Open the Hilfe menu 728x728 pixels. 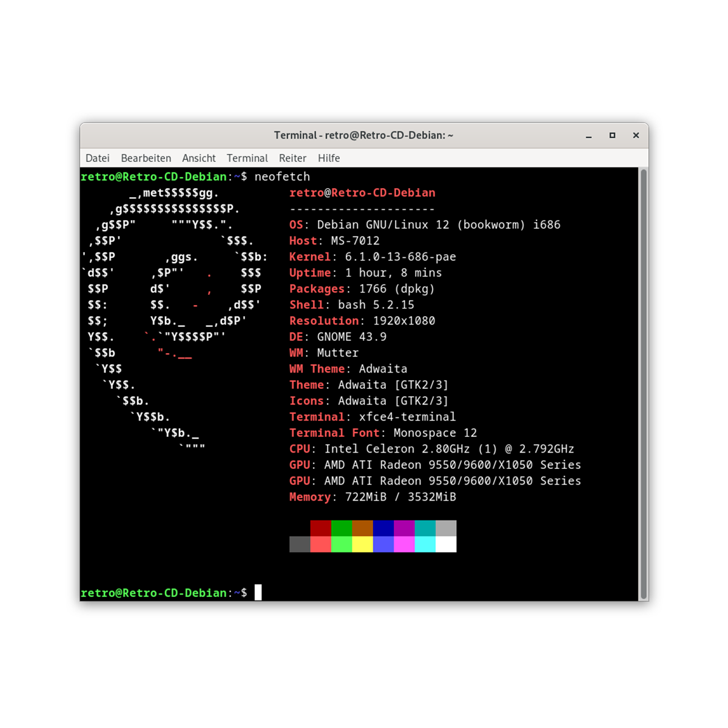click(329, 158)
